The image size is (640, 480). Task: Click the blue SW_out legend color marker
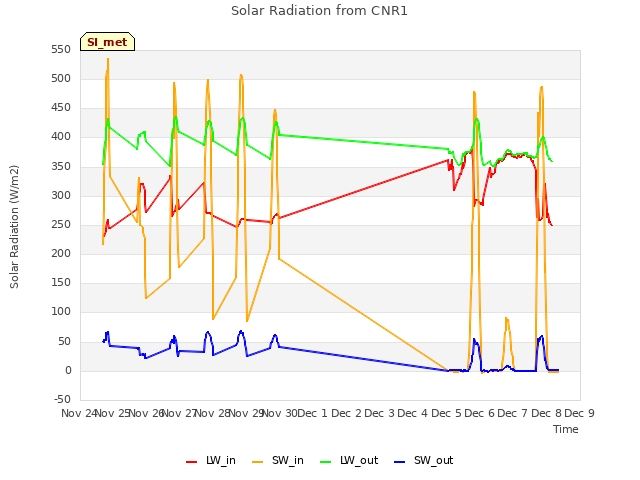(x=400, y=462)
